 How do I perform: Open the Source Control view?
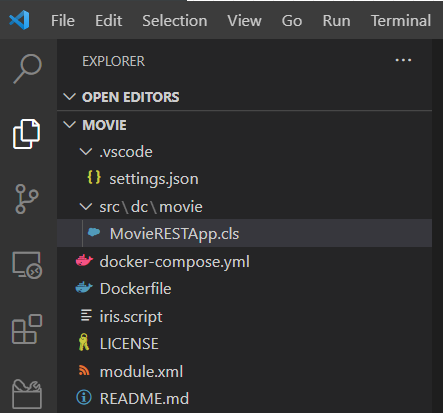pos(27,199)
